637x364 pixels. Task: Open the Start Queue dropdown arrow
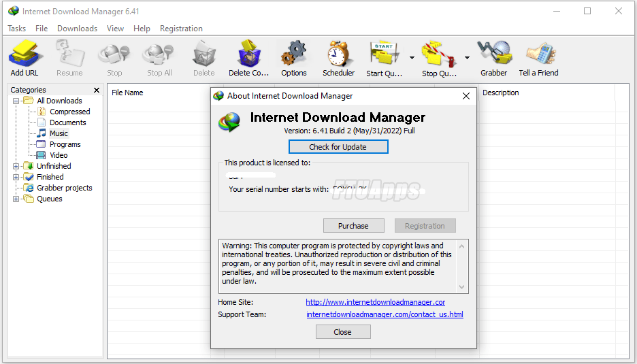[412, 58]
